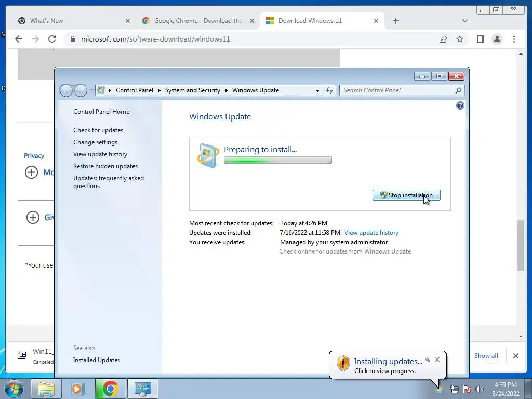Screen dimensions: 532x399
Task: Close the Download Windows 11 tab
Action: (376, 21)
